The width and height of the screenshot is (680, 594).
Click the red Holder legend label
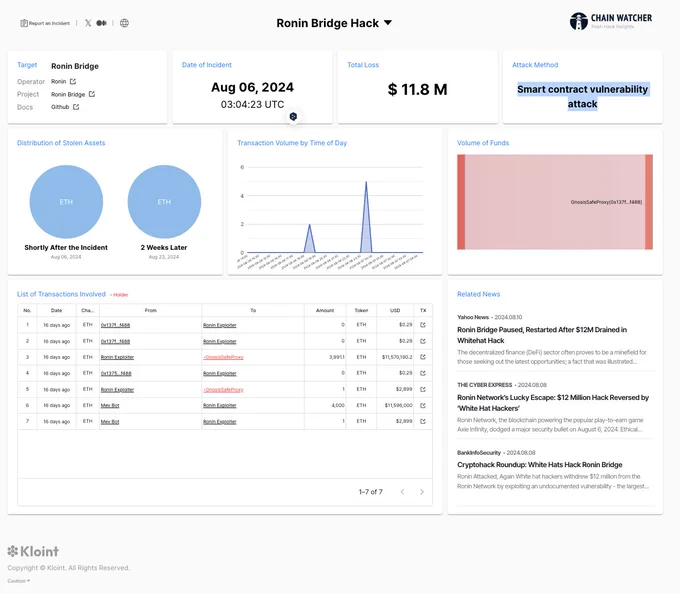click(x=119, y=295)
